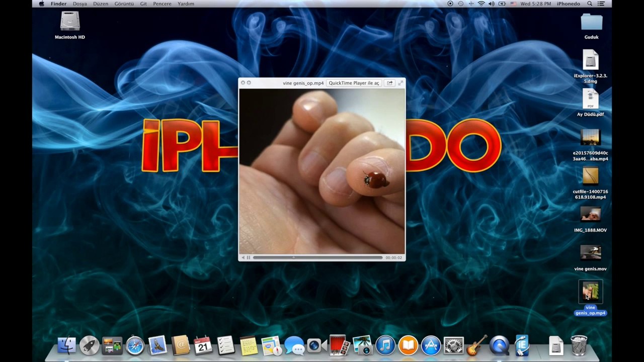This screenshot has width=644, height=362.
Task: Open iExplorer icon in the Dock
Action: (x=522, y=345)
